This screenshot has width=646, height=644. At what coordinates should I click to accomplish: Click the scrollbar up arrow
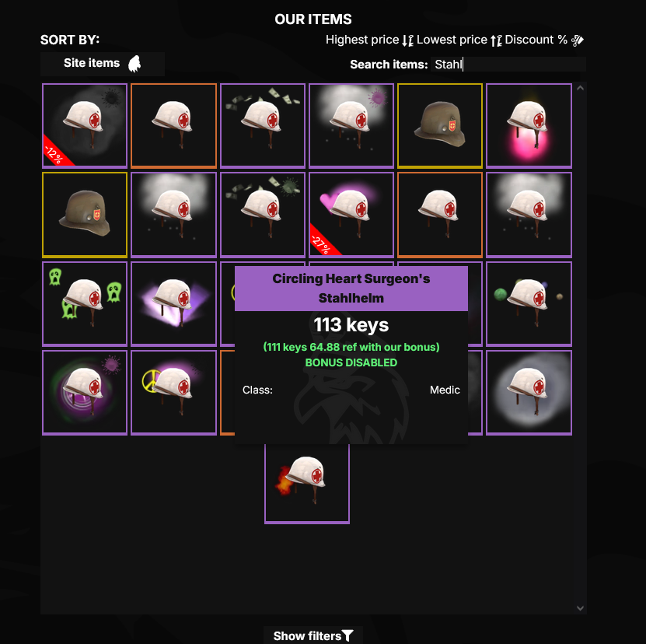click(580, 88)
